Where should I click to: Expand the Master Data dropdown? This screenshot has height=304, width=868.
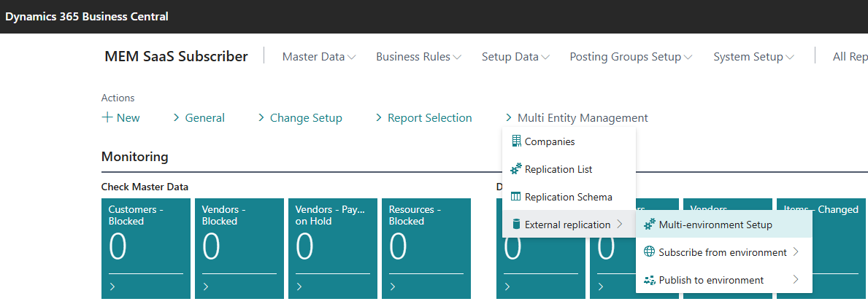click(318, 57)
